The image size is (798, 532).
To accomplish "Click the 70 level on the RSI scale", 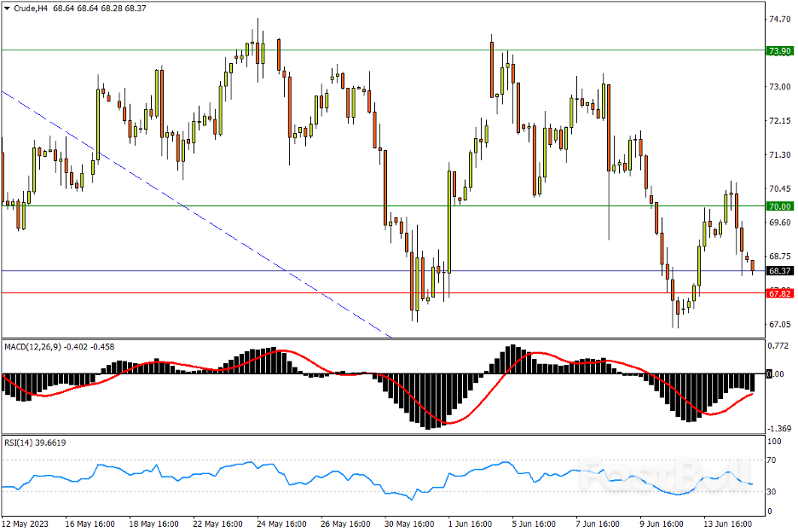I will pos(772,460).
